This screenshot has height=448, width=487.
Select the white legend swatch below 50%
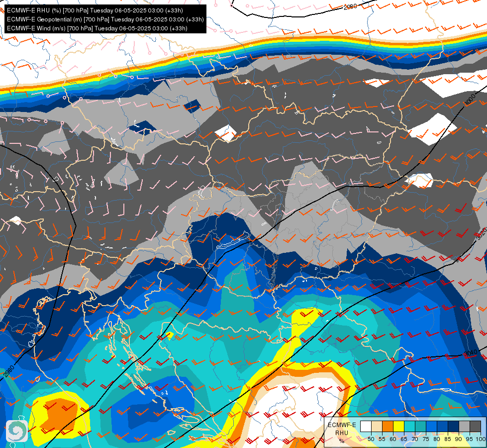click(x=366, y=426)
